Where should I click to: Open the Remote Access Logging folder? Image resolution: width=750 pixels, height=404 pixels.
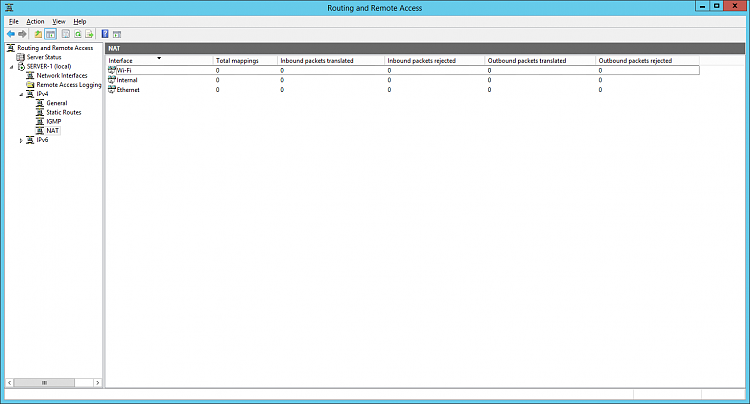[x=69, y=85]
